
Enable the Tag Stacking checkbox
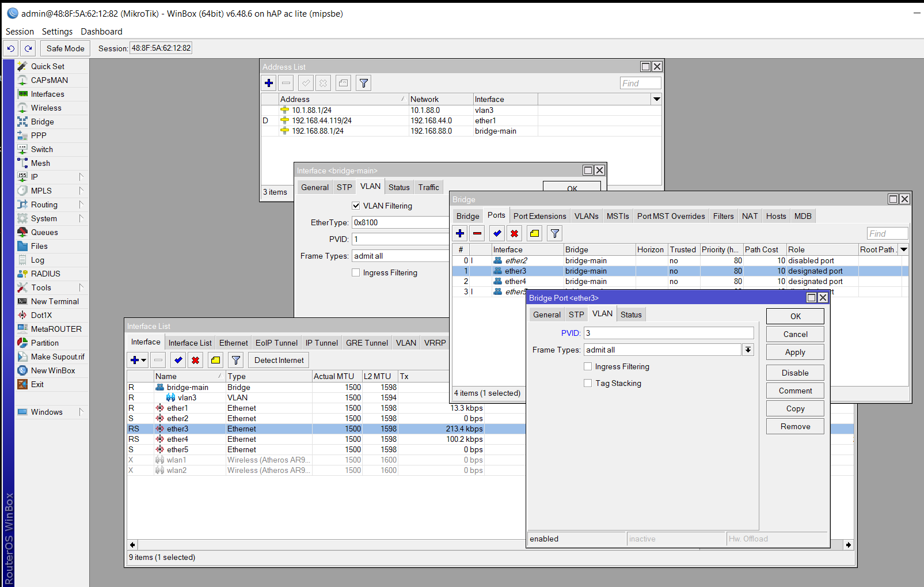pyautogui.click(x=588, y=383)
